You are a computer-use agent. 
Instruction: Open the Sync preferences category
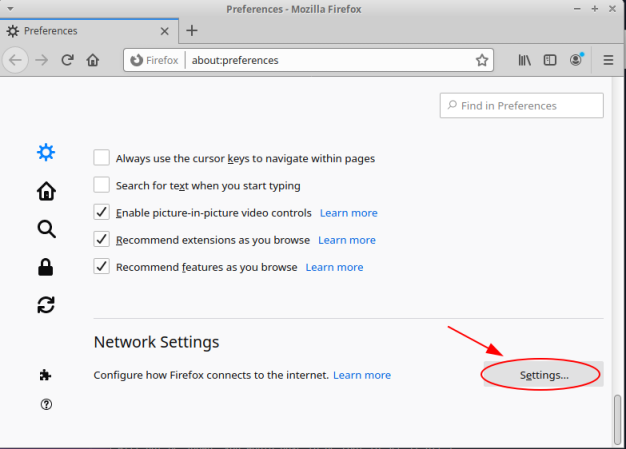pos(46,305)
